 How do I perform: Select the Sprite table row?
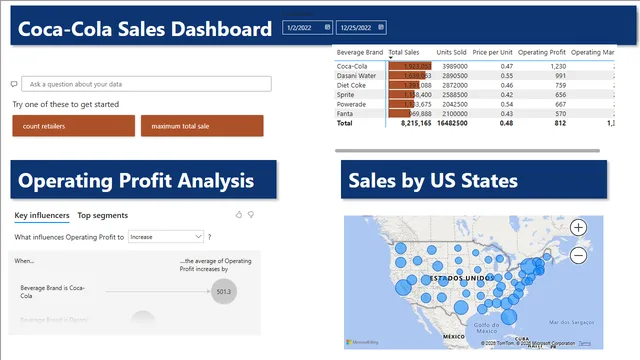(x=474, y=95)
